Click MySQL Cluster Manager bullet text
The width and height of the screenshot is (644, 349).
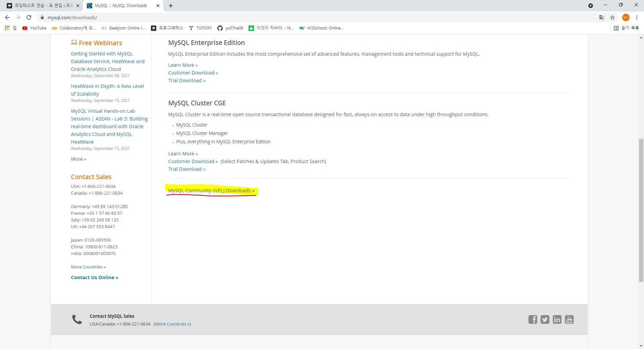(202, 133)
